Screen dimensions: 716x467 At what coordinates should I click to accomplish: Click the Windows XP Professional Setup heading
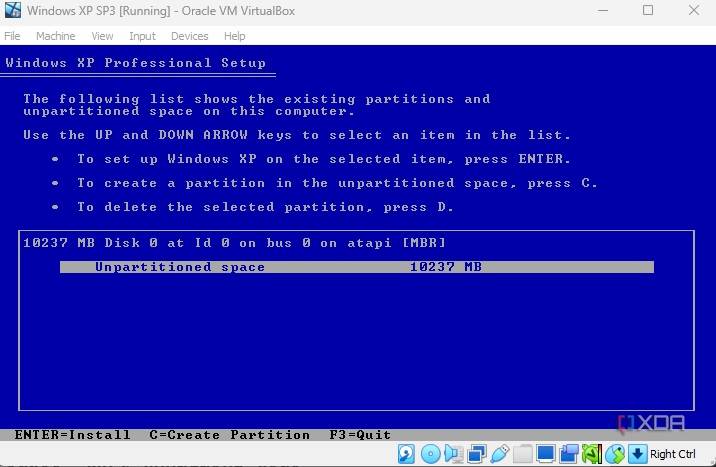click(136, 63)
